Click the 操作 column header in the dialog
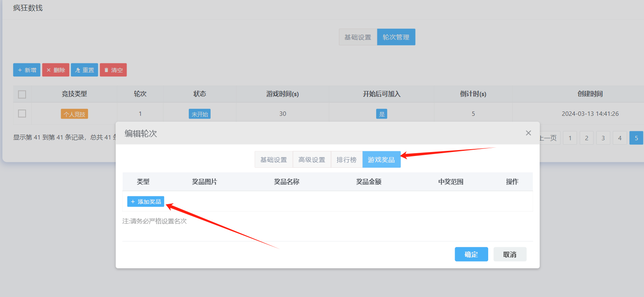 tap(512, 182)
